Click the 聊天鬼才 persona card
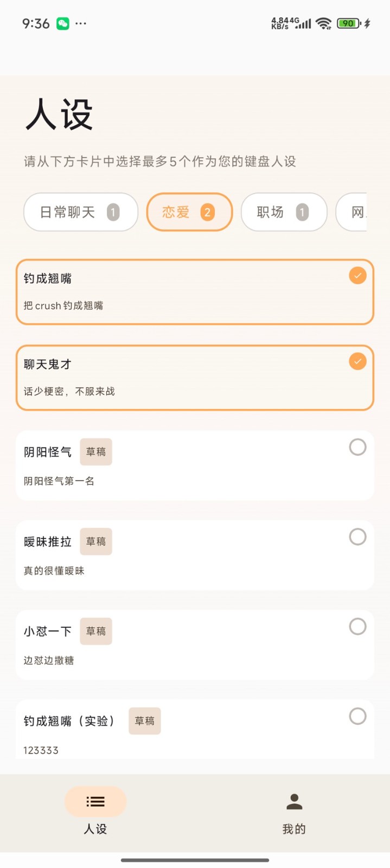This screenshot has height=868, width=390. (195, 377)
